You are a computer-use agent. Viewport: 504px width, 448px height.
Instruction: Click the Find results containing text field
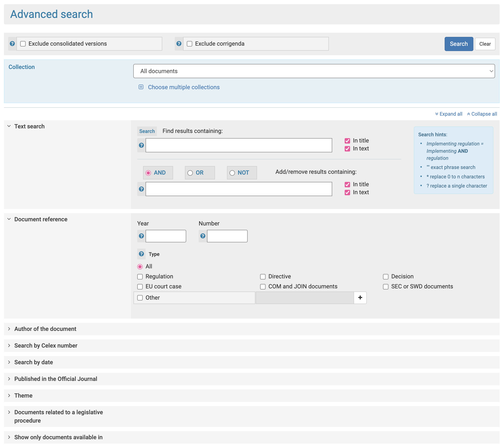(238, 145)
